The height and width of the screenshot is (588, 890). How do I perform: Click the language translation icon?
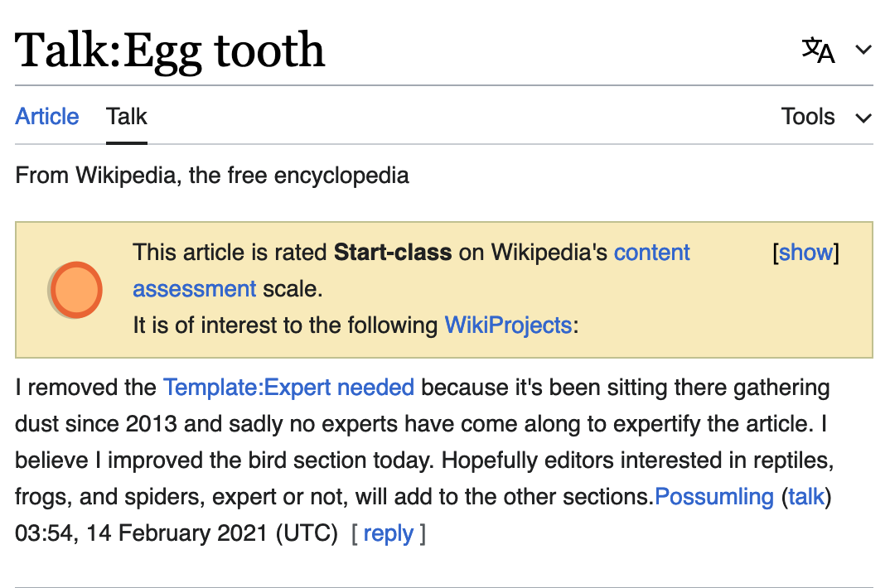pyautogui.click(x=818, y=51)
